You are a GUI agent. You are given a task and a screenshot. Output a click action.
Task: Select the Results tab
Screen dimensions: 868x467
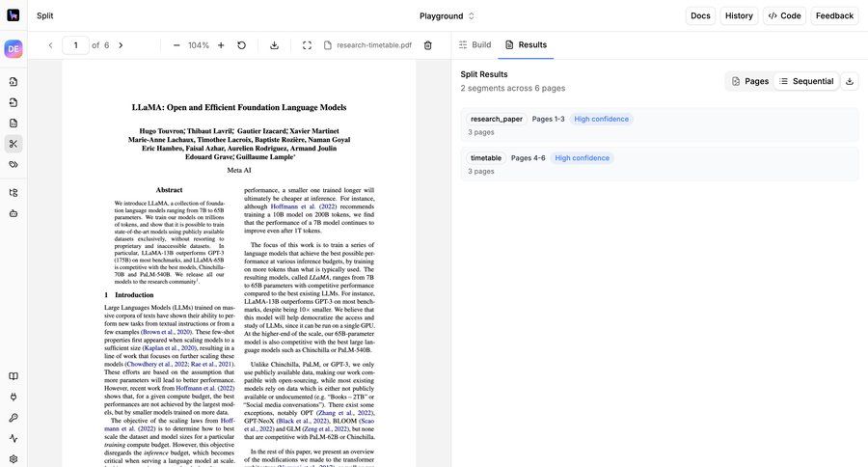pyautogui.click(x=526, y=45)
